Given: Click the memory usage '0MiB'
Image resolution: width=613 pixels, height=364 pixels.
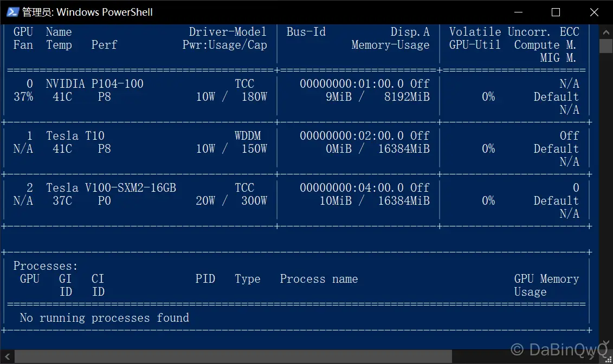Looking at the screenshot, I should [x=339, y=148].
